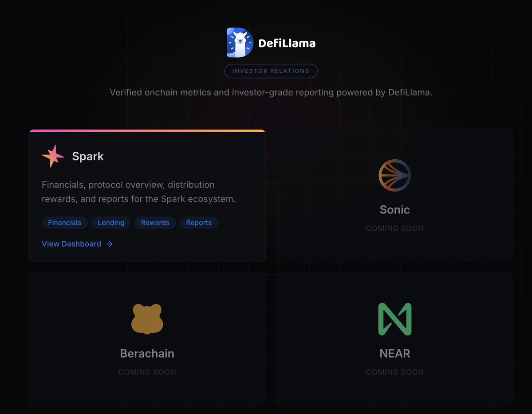
Task: Click the Sonic circular logo icon
Action: tap(394, 175)
